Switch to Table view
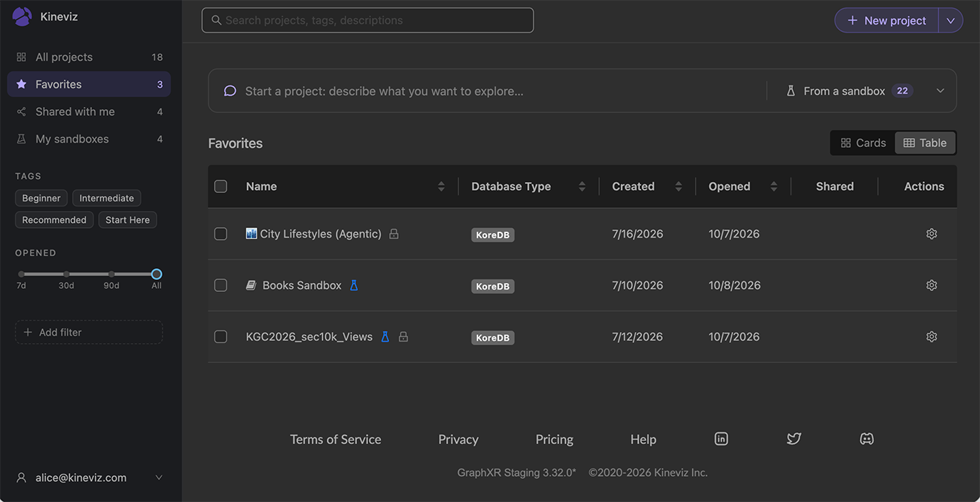980x502 pixels. (925, 143)
